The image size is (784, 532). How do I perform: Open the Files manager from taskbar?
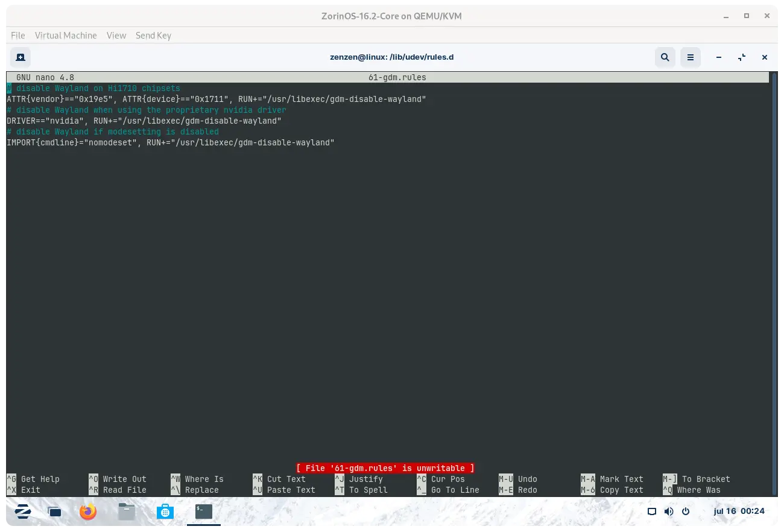pyautogui.click(x=126, y=511)
